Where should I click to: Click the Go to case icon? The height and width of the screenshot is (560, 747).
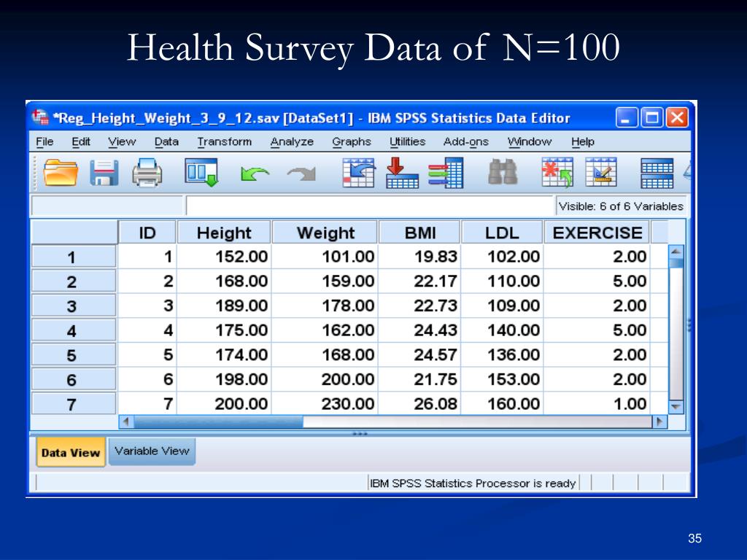pos(359,172)
